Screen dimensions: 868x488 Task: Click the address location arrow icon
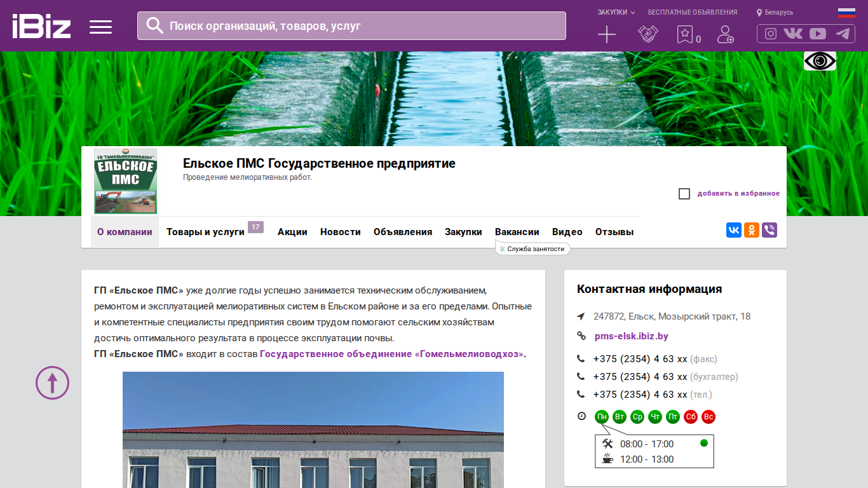(581, 316)
